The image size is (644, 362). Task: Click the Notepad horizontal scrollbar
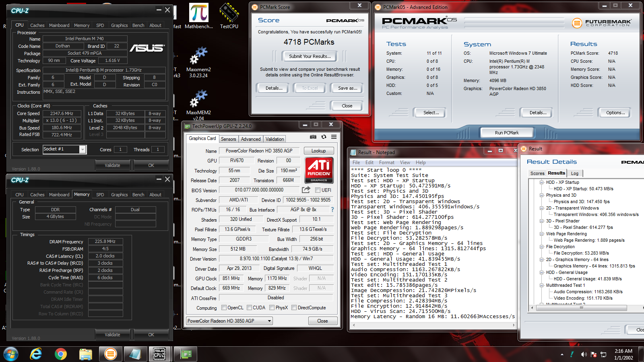pos(433,325)
